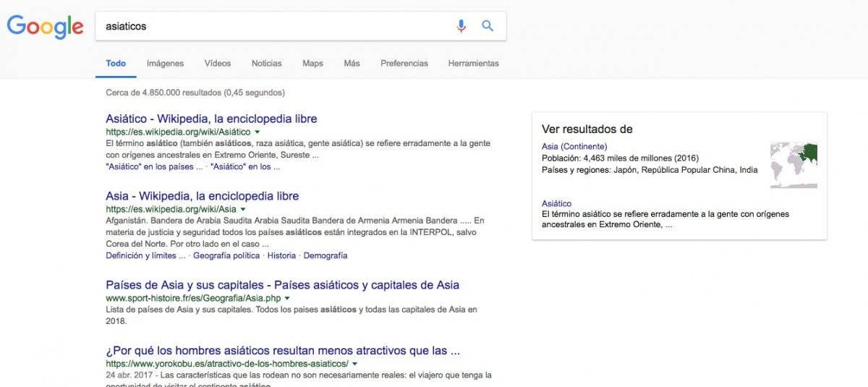This screenshot has width=868, height=387.
Task: Click the magnifying glass search button
Action: click(x=488, y=26)
